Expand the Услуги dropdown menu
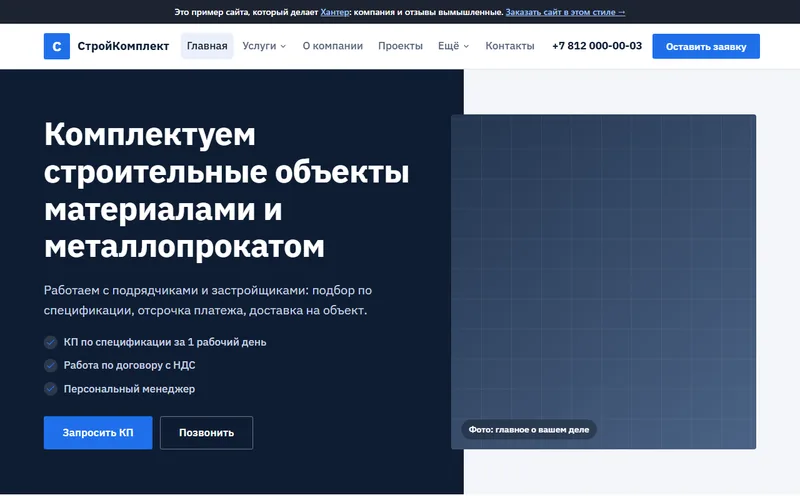800x500 pixels. [x=264, y=46]
